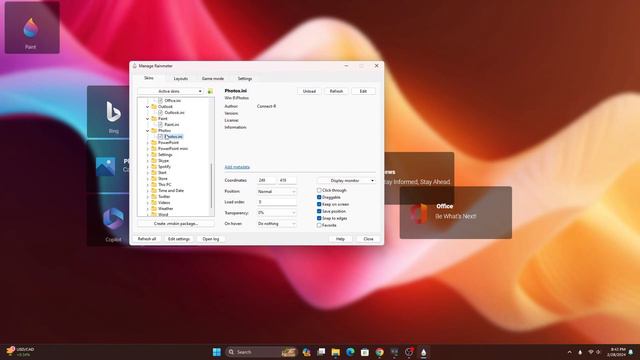This screenshot has height=360, width=640.
Task: Click the Refresh button for Photos.ini
Action: coord(336,91)
